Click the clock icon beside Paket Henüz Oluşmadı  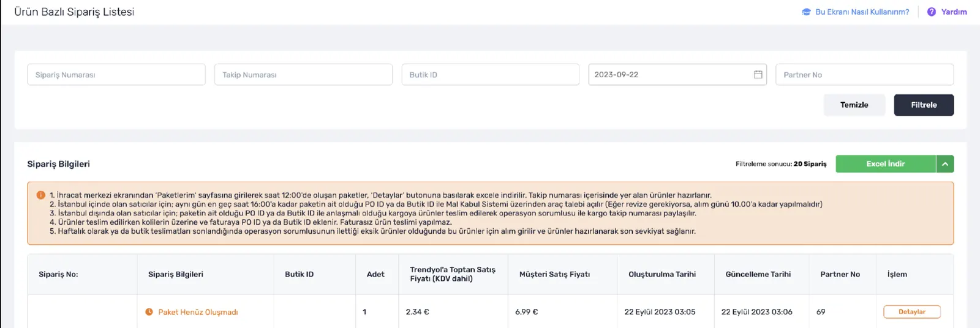click(x=149, y=312)
